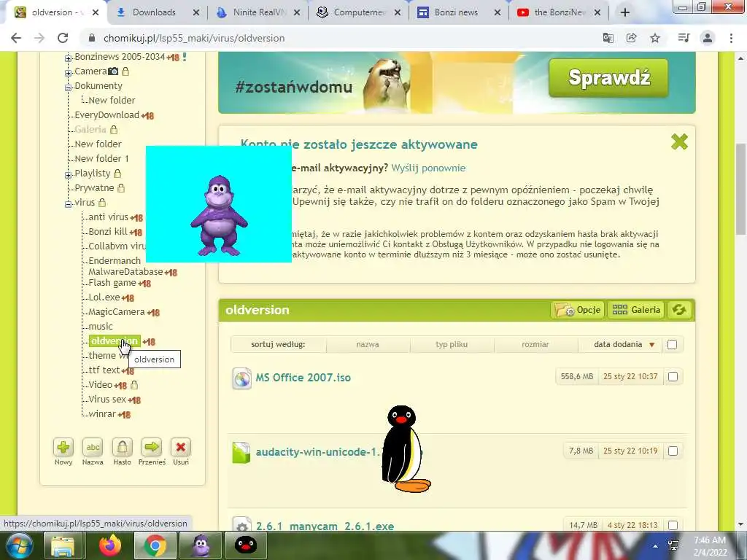Switch to the Computernewb tab
Image resolution: width=747 pixels, height=560 pixels.
[360, 12]
